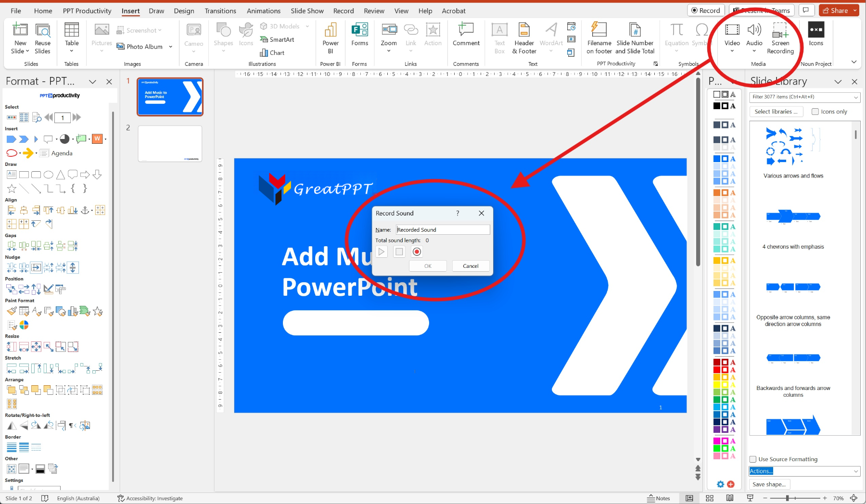Open the Share dropdown arrow
The width and height of the screenshot is (866, 504).
click(855, 11)
